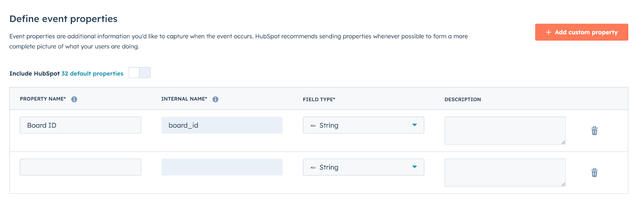644x200 pixels.
Task: Click the description box for Board ID
Action: 505,130
